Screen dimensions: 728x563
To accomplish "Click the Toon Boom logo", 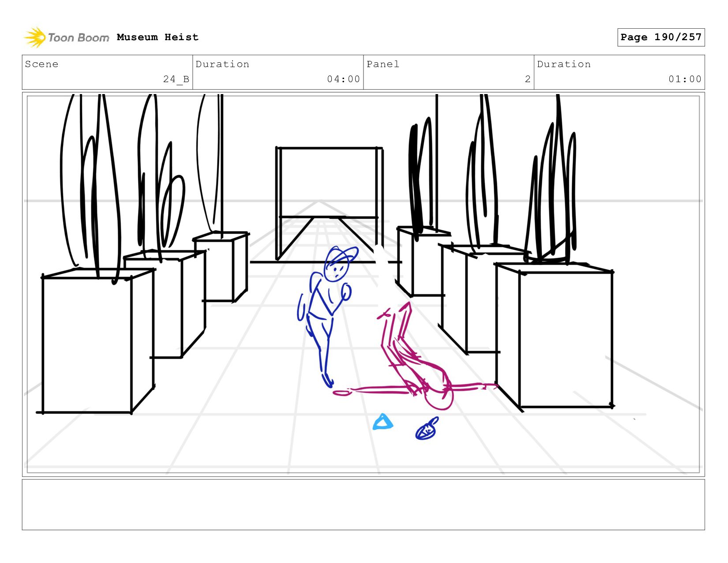I will coord(66,38).
